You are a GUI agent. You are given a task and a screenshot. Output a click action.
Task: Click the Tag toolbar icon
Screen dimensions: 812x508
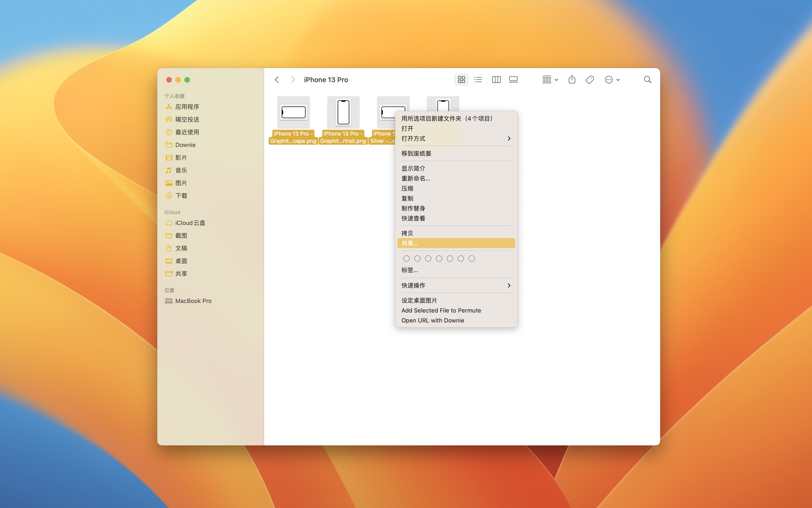tap(590, 80)
